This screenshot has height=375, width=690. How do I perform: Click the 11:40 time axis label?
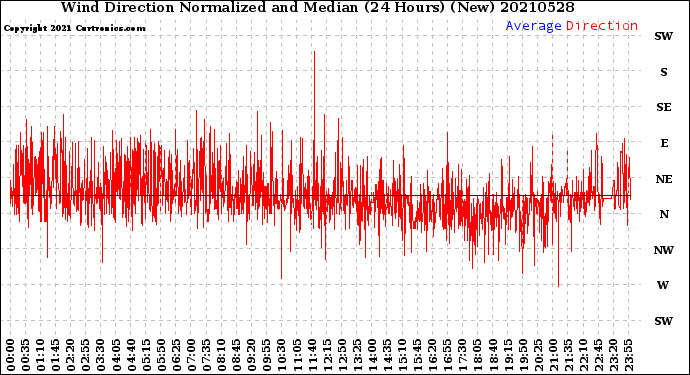pyautogui.click(x=312, y=355)
